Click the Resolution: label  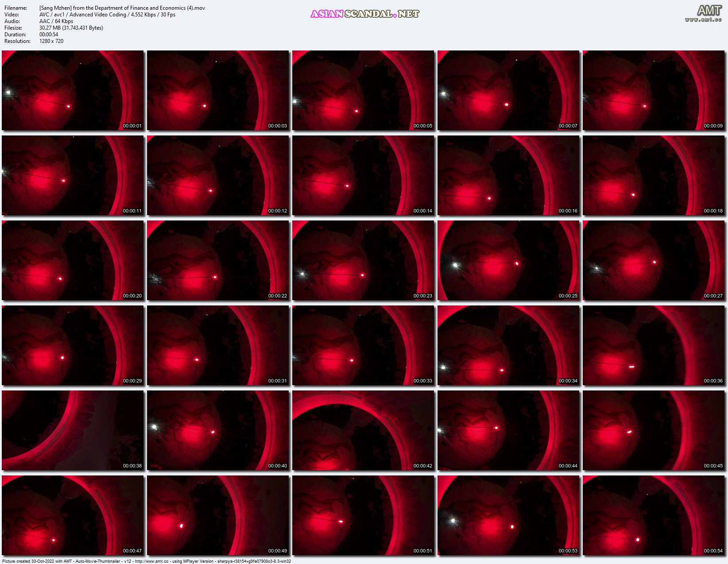pyautogui.click(x=17, y=41)
